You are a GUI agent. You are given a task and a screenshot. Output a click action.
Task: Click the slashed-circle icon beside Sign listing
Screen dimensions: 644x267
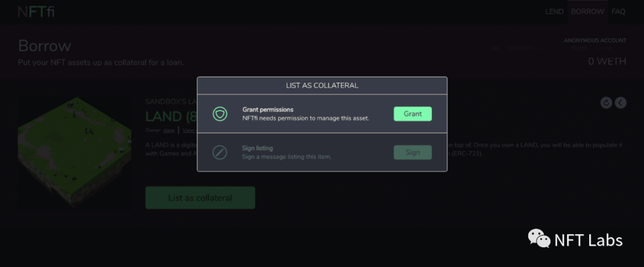[220, 152]
